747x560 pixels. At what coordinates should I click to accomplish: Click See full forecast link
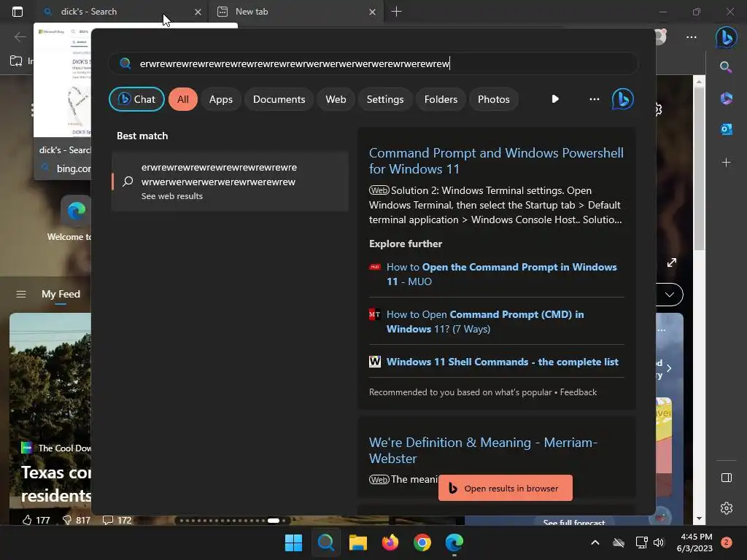point(573,522)
